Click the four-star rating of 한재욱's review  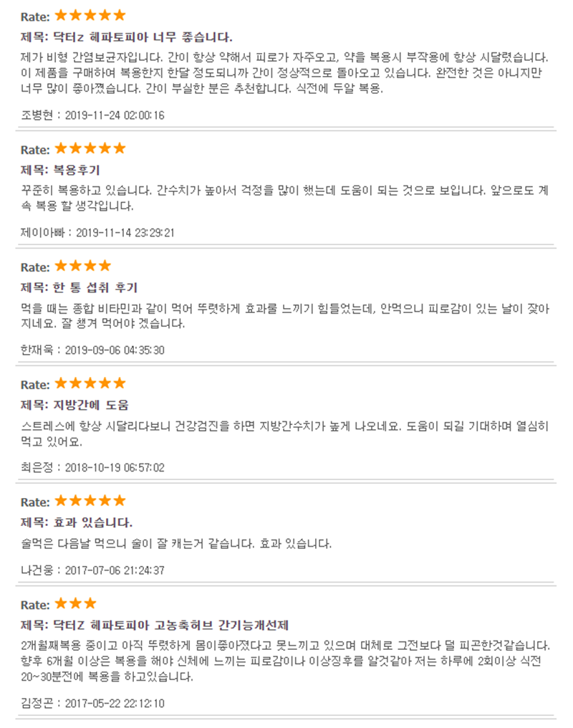click(x=83, y=266)
